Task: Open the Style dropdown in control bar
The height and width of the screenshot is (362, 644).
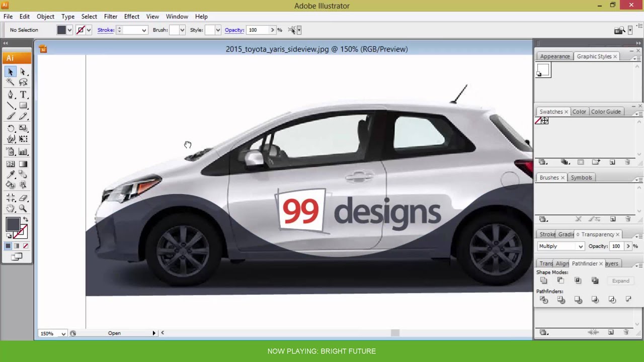Action: [x=217, y=30]
